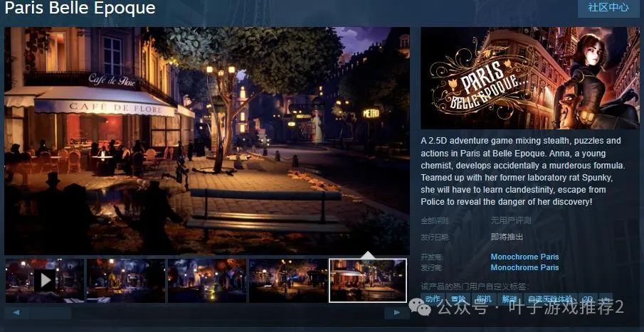Select the highlighted Café de Flore thumbnail
The width and height of the screenshot is (644, 332).
point(368,281)
